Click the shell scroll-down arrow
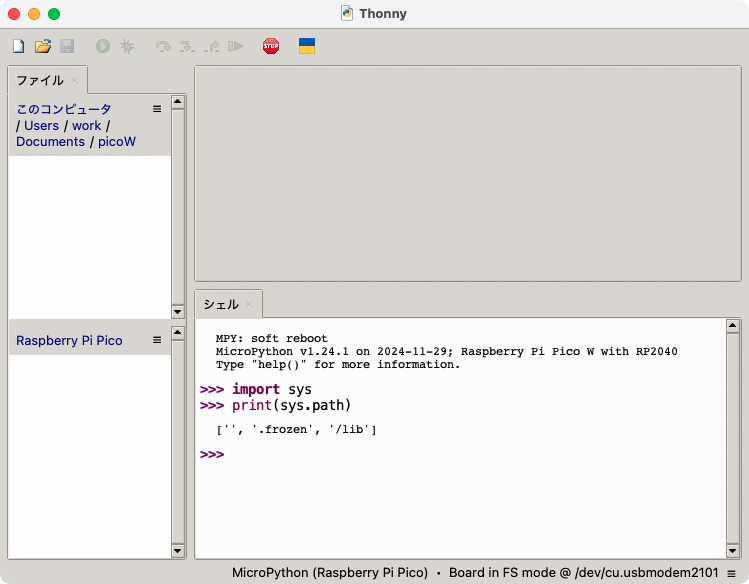This screenshot has height=584, width=749. pyautogui.click(x=733, y=551)
